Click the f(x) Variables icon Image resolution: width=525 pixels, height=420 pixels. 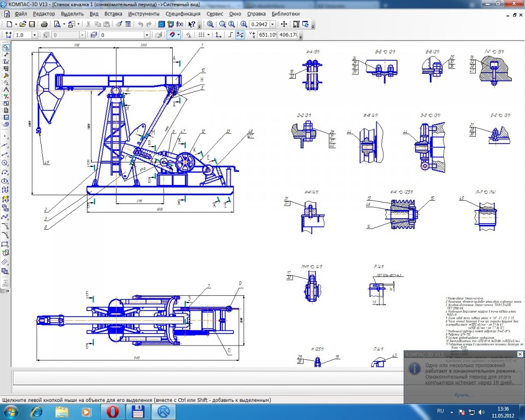(179, 24)
